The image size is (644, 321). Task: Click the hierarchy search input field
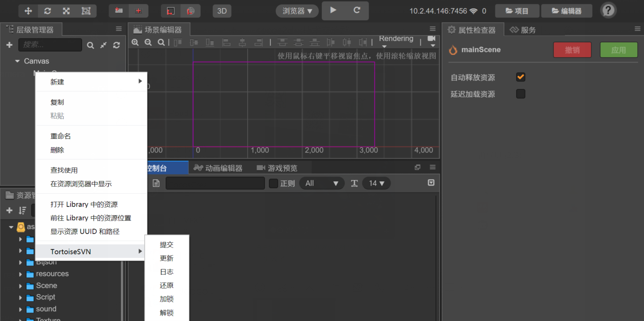click(x=50, y=45)
